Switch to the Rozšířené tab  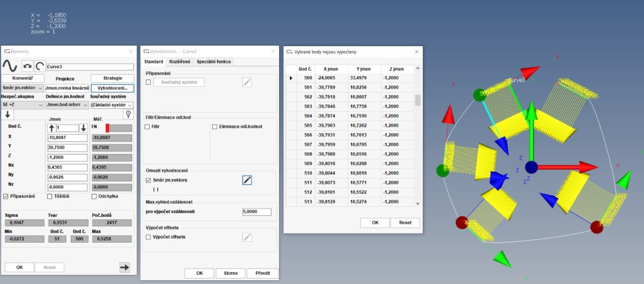click(x=180, y=62)
